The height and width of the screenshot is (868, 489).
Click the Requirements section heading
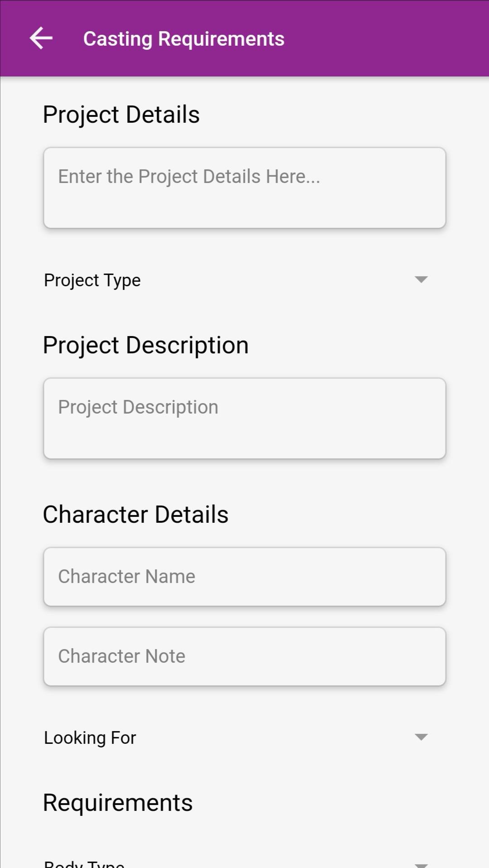pos(118,803)
